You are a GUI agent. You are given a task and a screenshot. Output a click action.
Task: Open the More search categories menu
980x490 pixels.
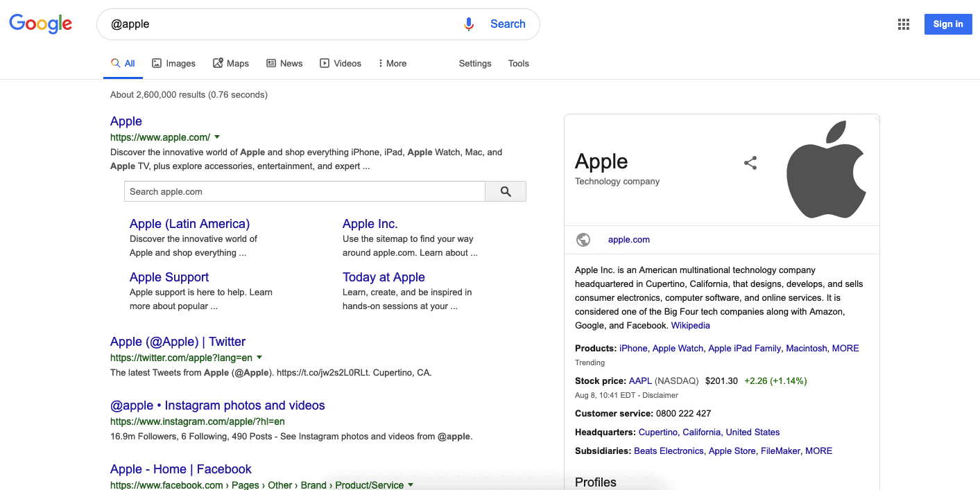tap(392, 62)
